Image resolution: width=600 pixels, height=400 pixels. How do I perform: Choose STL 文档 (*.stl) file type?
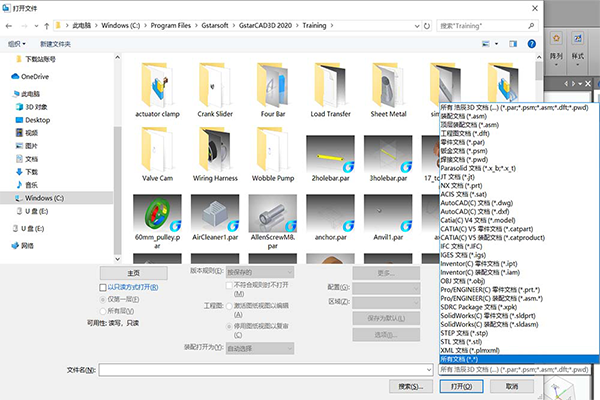coord(519,342)
